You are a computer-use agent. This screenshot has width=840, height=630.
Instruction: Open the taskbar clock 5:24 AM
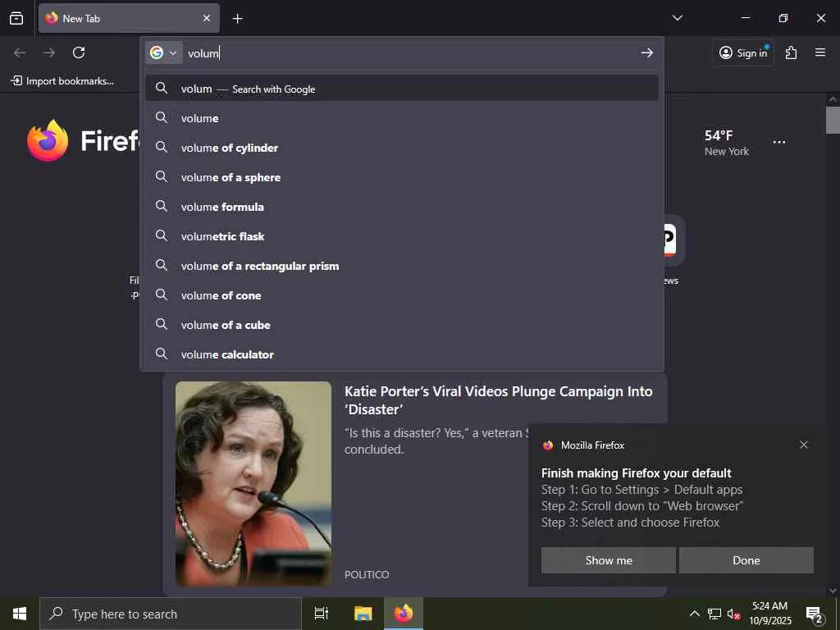coord(769,614)
